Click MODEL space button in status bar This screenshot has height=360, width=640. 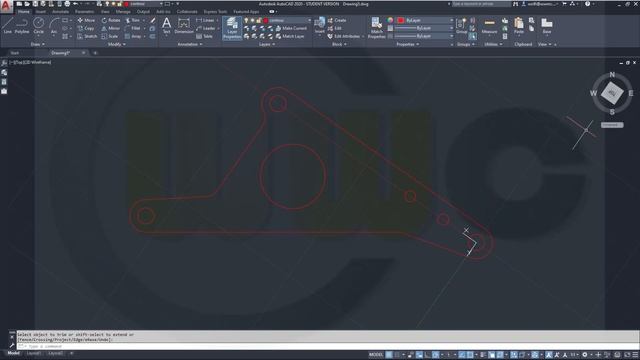tap(376, 355)
